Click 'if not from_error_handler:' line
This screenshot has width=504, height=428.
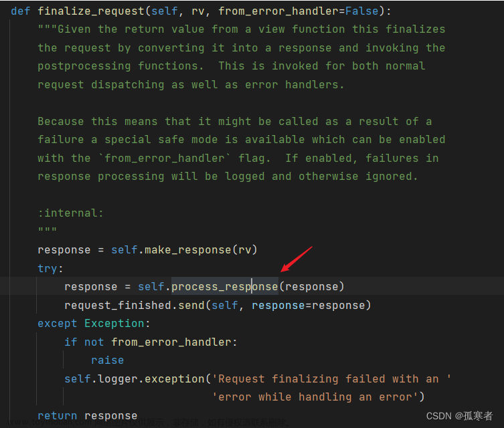[151, 342]
